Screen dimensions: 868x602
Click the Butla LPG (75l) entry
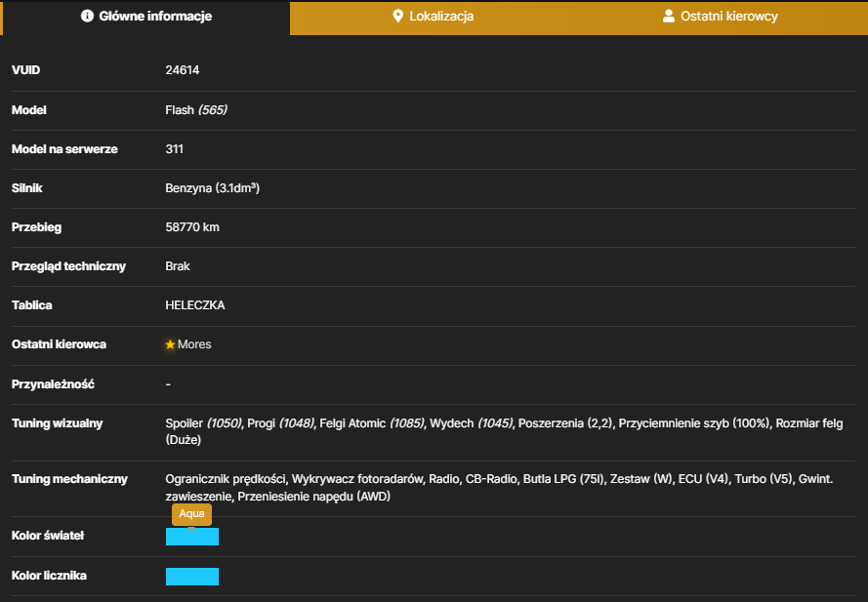pyautogui.click(x=563, y=479)
